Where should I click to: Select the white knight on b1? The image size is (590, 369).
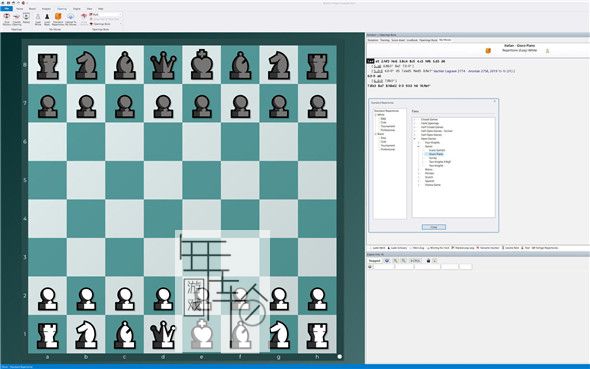[86, 335]
